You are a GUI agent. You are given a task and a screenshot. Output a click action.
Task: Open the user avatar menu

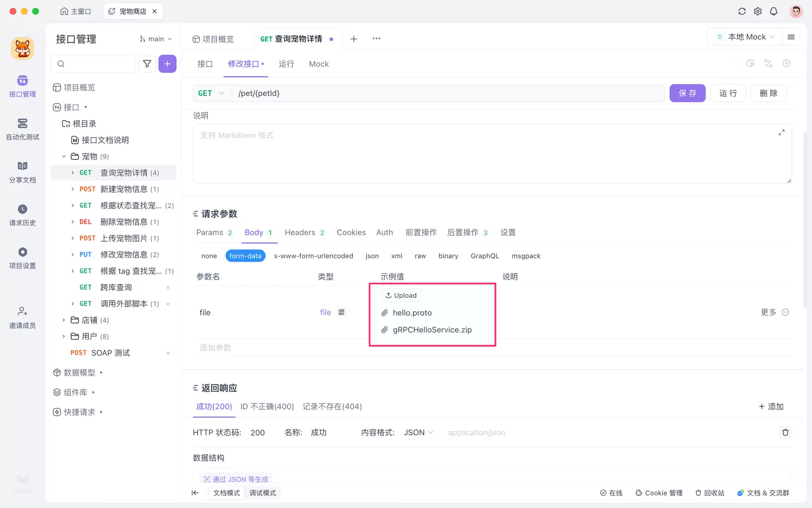click(796, 11)
